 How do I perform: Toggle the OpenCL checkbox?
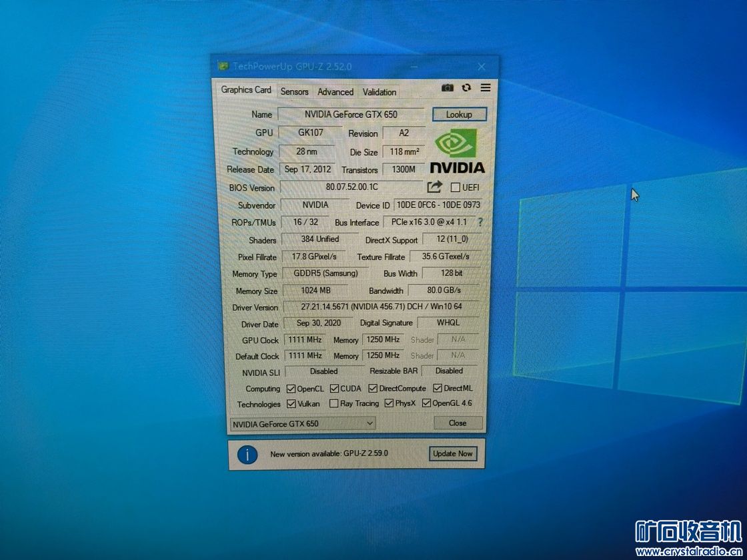tap(291, 389)
